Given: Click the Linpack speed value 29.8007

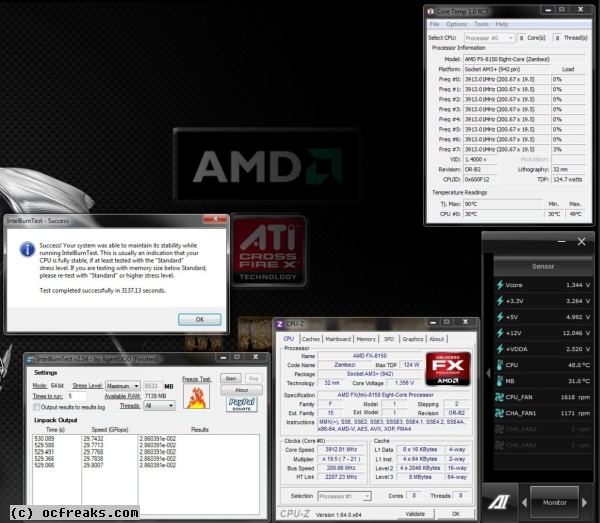Looking at the screenshot, I should coord(93,465).
